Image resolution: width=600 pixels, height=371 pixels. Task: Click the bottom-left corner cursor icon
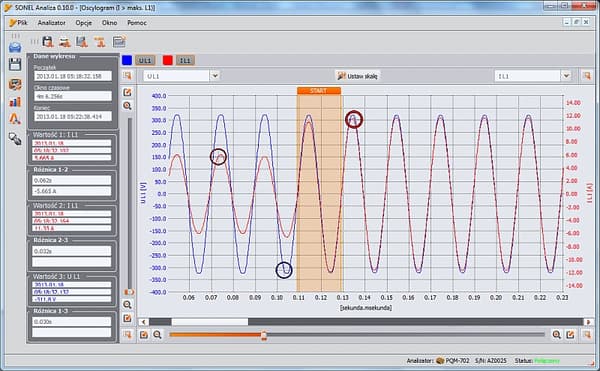(127, 335)
